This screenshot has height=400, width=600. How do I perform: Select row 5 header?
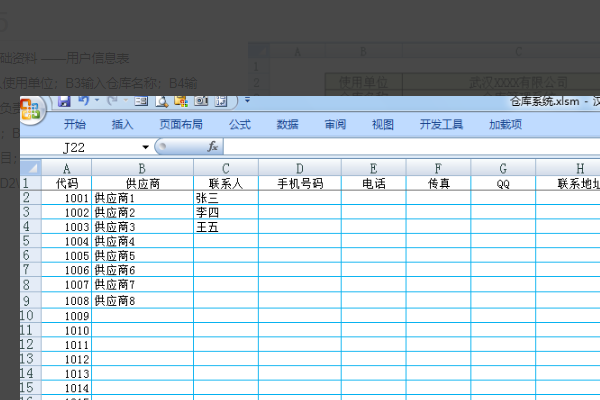pos(31,241)
